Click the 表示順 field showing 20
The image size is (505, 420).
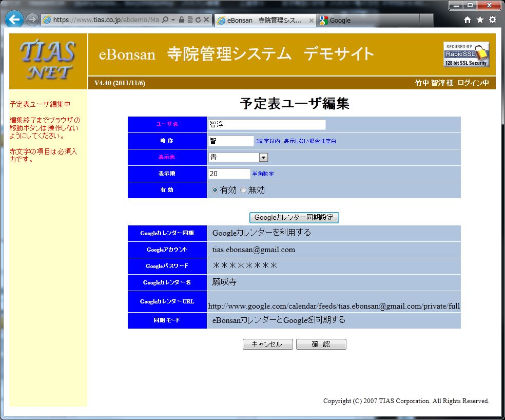(x=229, y=174)
